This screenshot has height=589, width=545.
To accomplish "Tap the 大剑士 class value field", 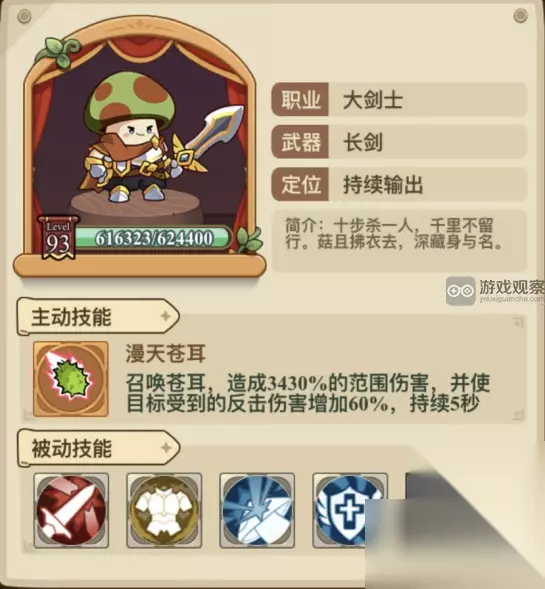I will [x=427, y=100].
